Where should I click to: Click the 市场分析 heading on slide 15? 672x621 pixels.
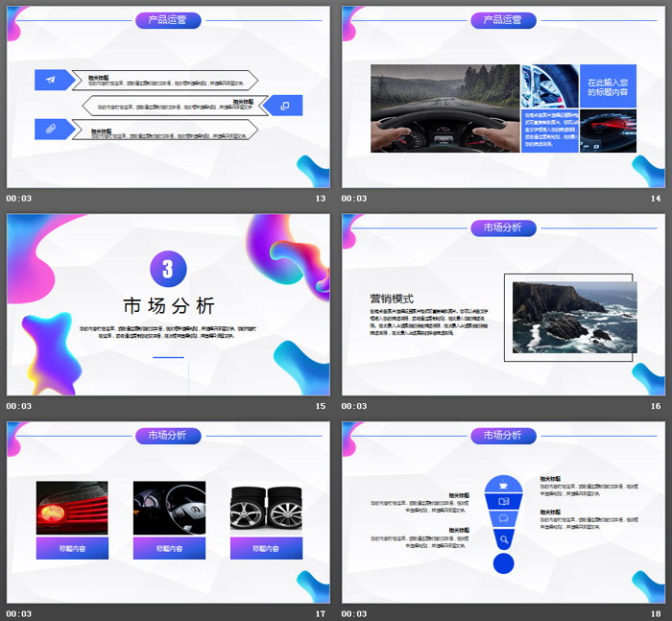coord(168,306)
